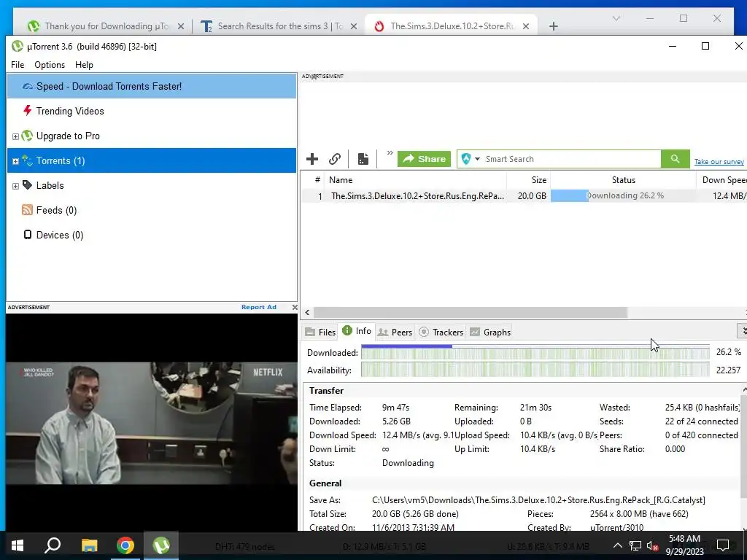Switch to the Info tab
The height and width of the screenshot is (560, 747).
click(x=357, y=331)
